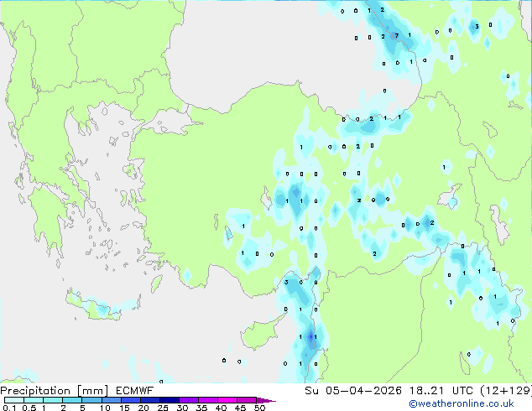Click the 45–50 mm legend color swatch
Image resolution: width=532 pixels, height=411 pixels.
[247, 400]
